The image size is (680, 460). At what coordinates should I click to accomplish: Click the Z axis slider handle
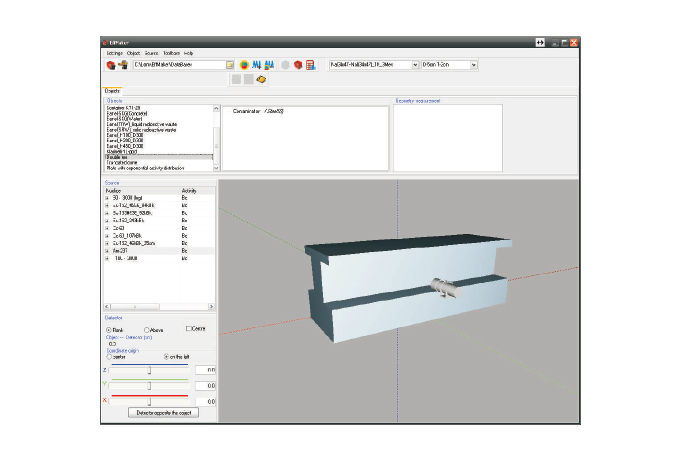(x=149, y=370)
